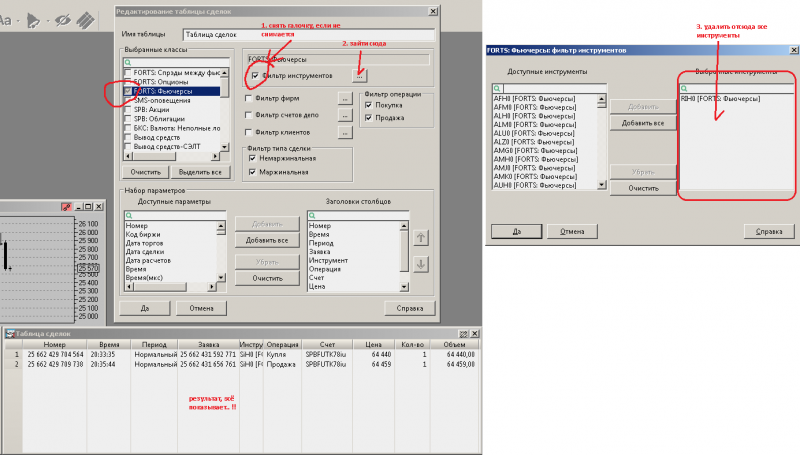The height and width of the screenshot is (455, 800).
Task: Click the Таблица сделок window title icon
Action: tap(10, 334)
